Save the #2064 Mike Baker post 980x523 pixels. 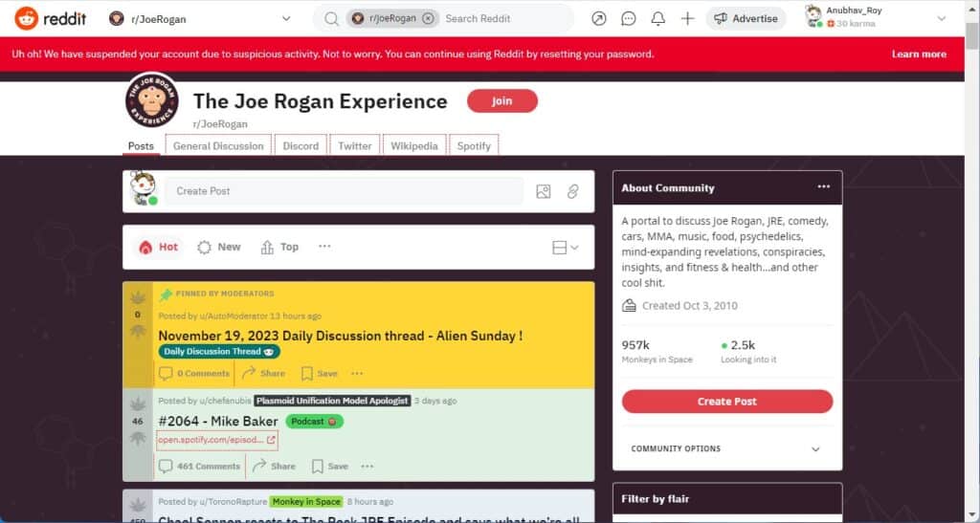pos(329,467)
